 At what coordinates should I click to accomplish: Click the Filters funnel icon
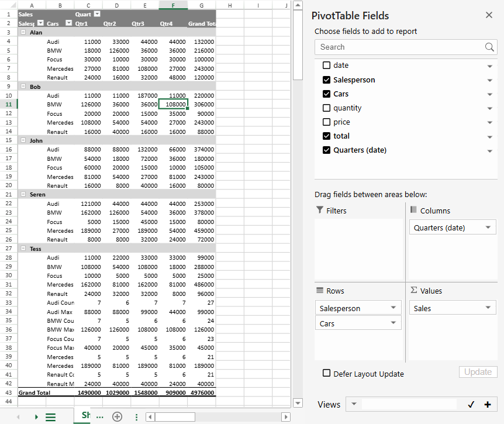tap(319, 210)
